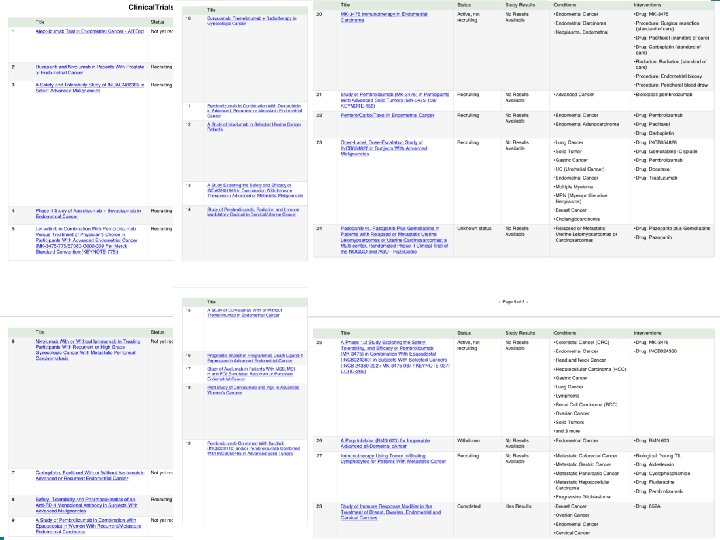Click 'Withdrawn' status in row 26
This screenshot has width=720, height=540.
468,440
